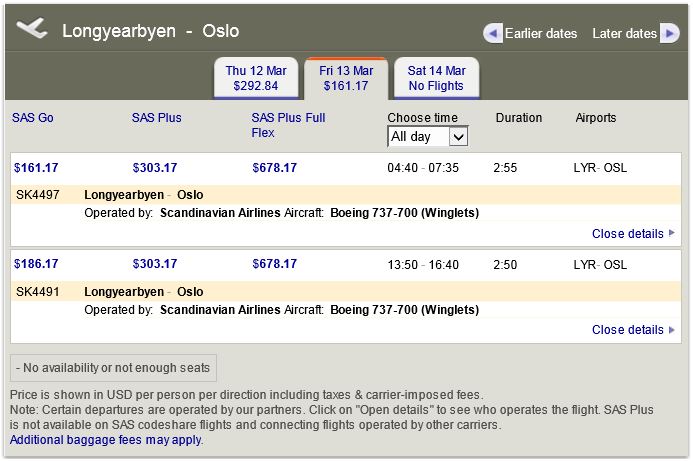Open the Additional baggage fees may apply link
Screen dimensions: 693x461
pos(106,440)
